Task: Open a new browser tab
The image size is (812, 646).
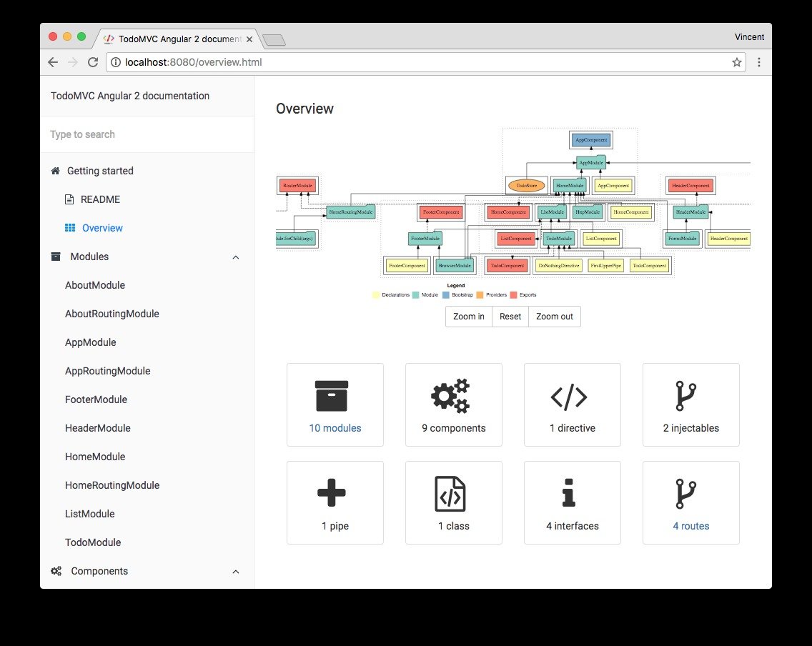Action: click(x=274, y=40)
